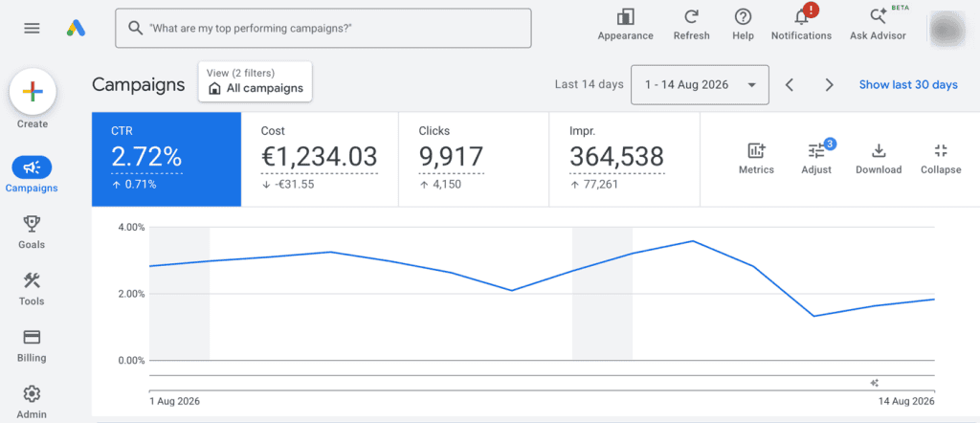Image resolution: width=980 pixels, height=423 pixels.
Task: Click the Campaigns page heading
Action: coord(138,84)
